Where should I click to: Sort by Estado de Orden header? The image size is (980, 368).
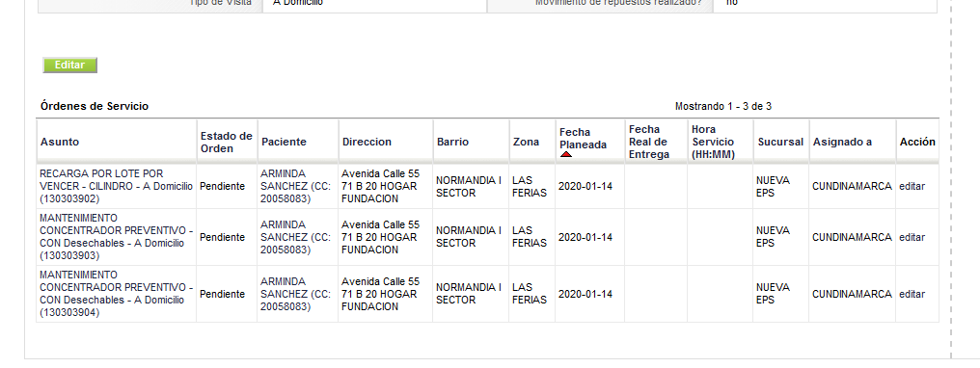(227, 143)
